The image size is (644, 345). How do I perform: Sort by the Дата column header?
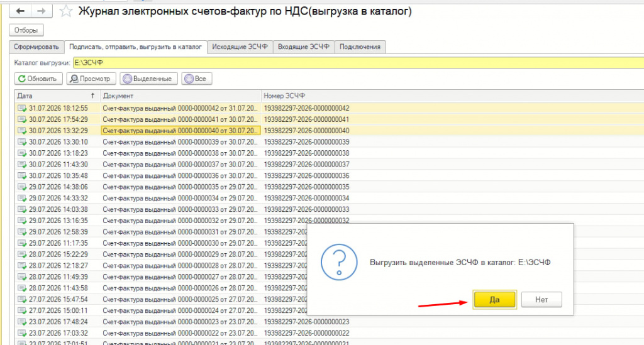click(57, 96)
